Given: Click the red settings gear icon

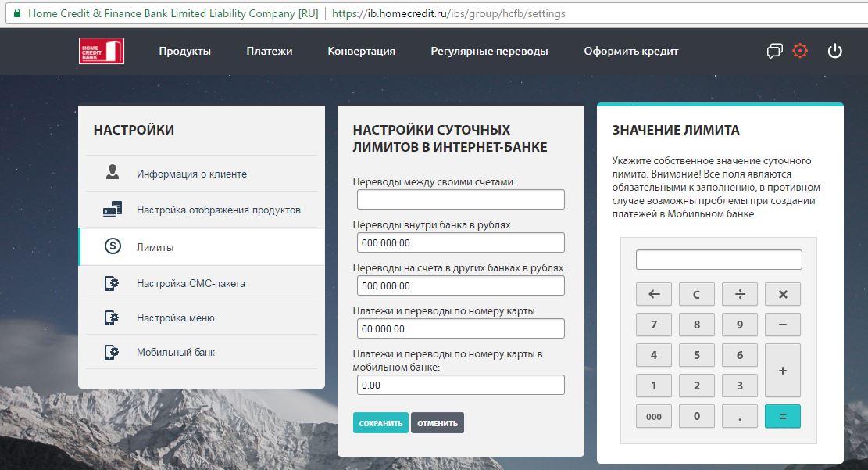Looking at the screenshot, I should [x=799, y=52].
